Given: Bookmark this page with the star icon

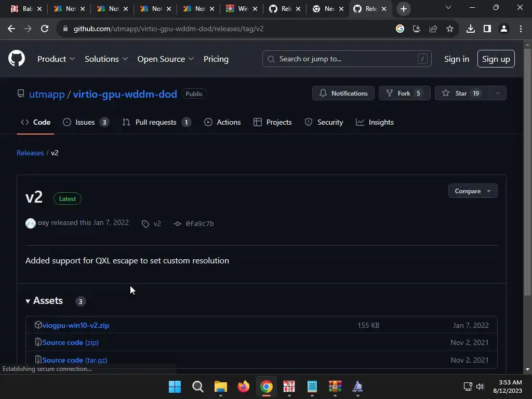Looking at the screenshot, I should tap(450, 29).
